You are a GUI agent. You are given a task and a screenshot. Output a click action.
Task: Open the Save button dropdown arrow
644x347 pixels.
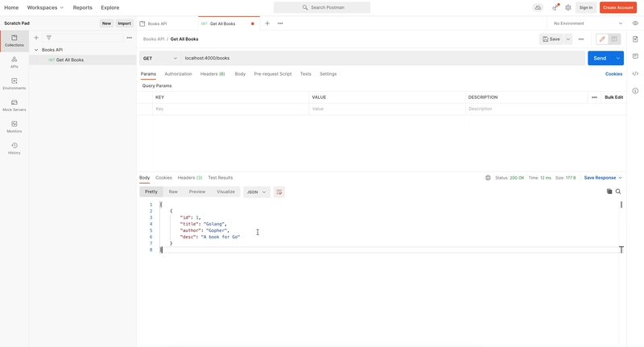[568, 39]
